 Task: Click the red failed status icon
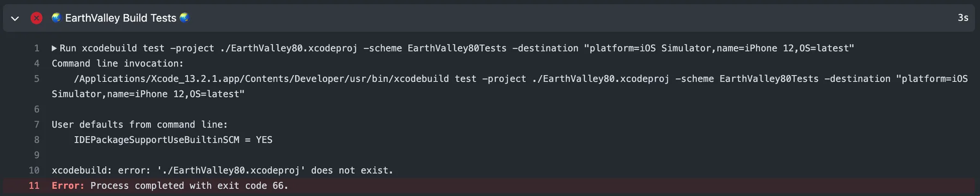[36, 18]
